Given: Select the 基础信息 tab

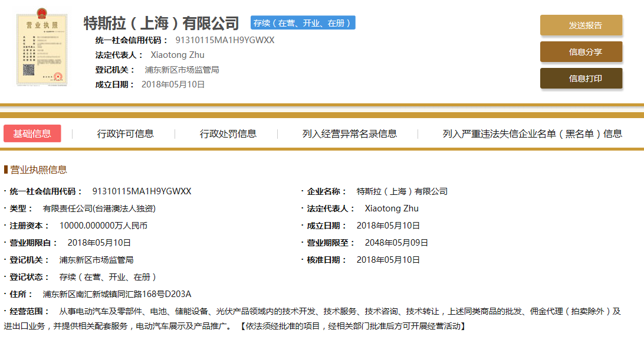Looking at the screenshot, I should click(32, 133).
